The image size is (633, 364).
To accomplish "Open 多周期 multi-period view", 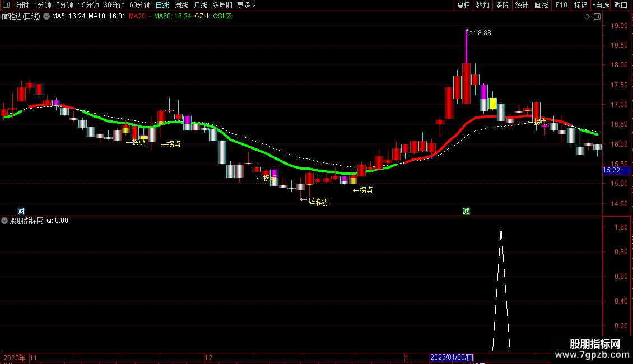I will coord(222,5).
